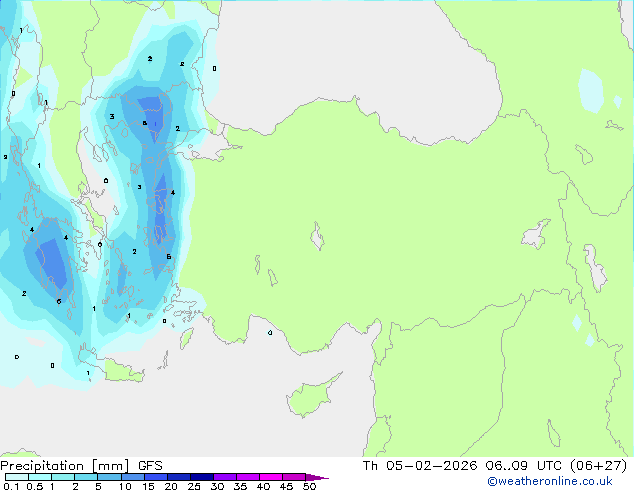The height and width of the screenshot is (490, 634).
Task: Click the 1–2 mm legend swatch
Action: point(63,477)
